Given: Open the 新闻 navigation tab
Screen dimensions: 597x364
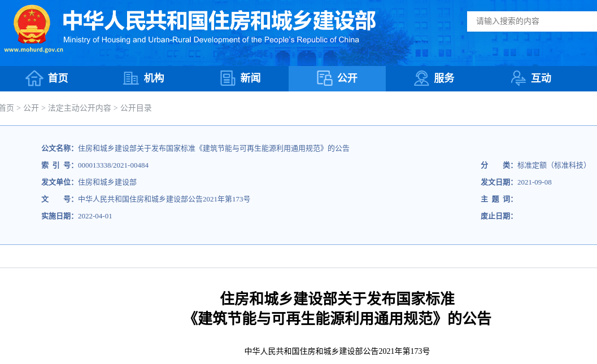Looking at the screenshot, I should click(241, 78).
